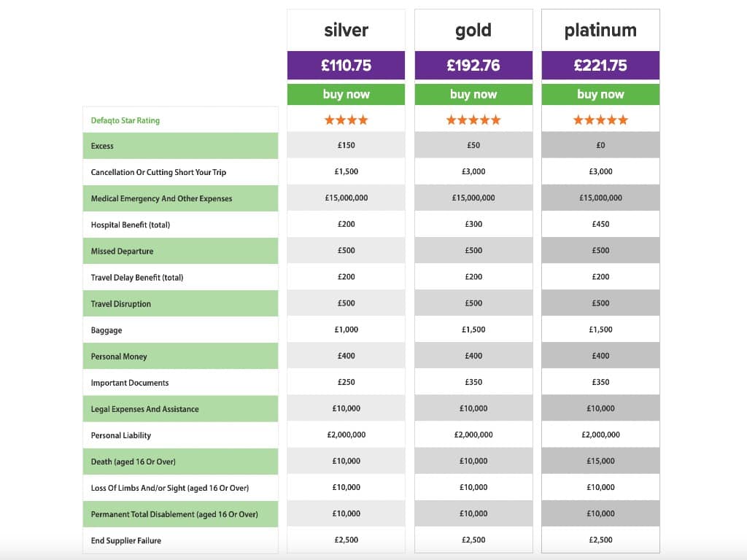Select Medical Emergency And Other Expenses row

click(x=161, y=198)
